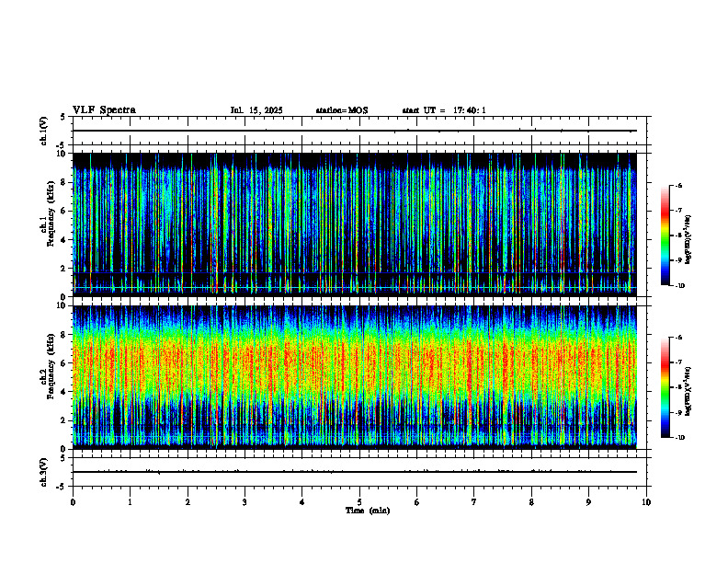
Task: Click the "-6" tick on ch.1 colorbar
Action: tap(678, 185)
